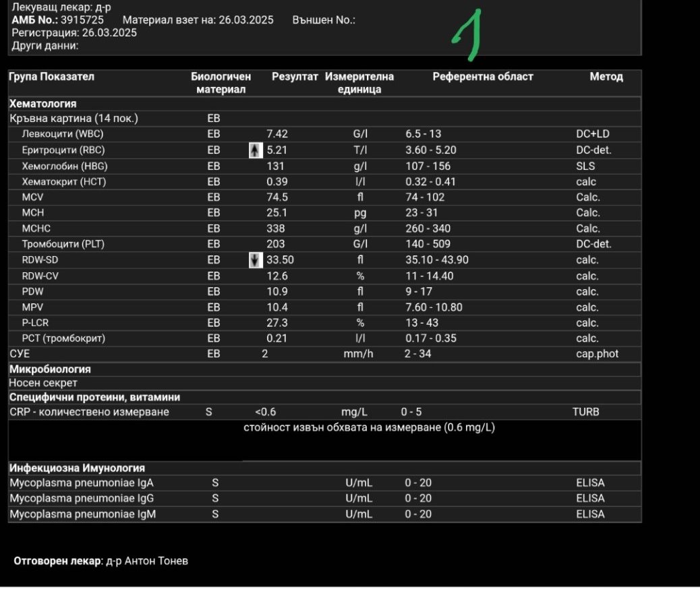Click the Група Показател column header
Viewport: 700px width, 589px height.
51,77
